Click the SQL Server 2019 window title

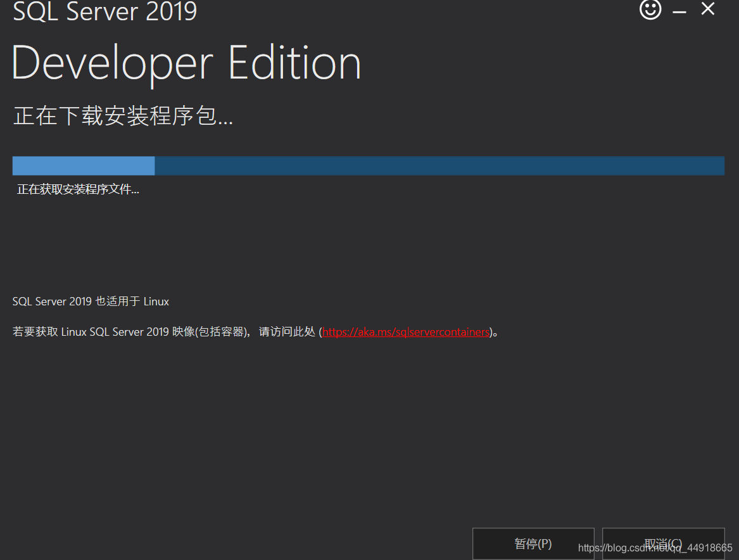click(x=104, y=11)
